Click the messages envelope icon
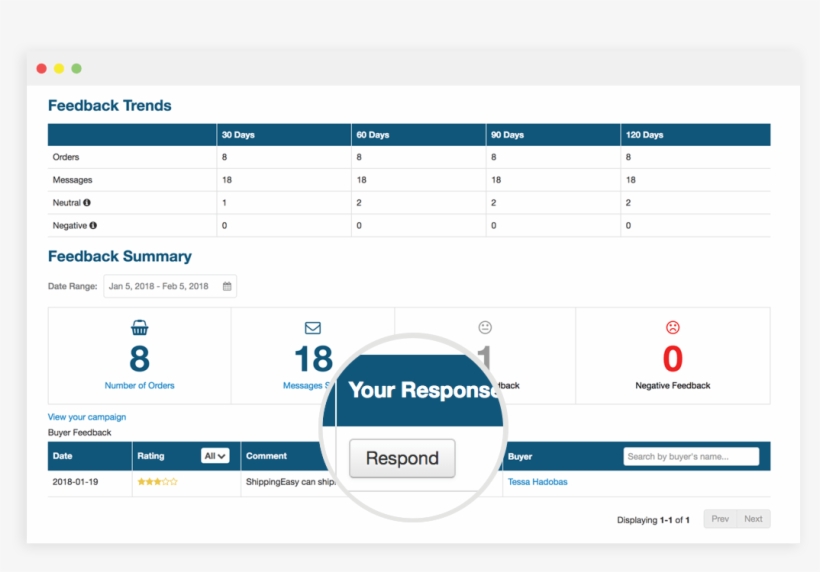820x572 pixels. tap(313, 328)
